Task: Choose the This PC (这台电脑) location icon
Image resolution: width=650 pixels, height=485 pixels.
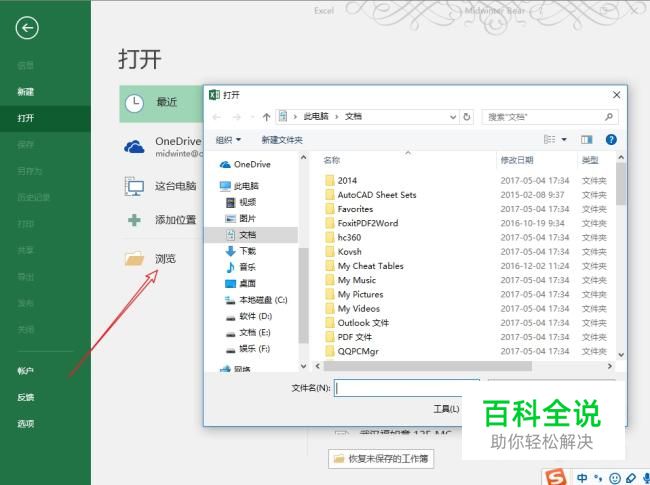Action: [x=134, y=187]
